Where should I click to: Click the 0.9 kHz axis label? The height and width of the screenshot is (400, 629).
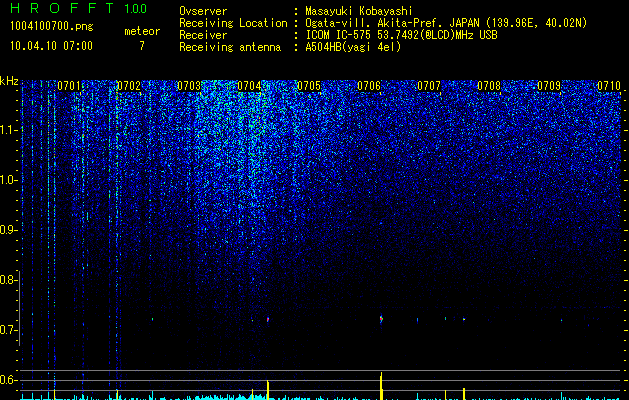tap(8, 230)
